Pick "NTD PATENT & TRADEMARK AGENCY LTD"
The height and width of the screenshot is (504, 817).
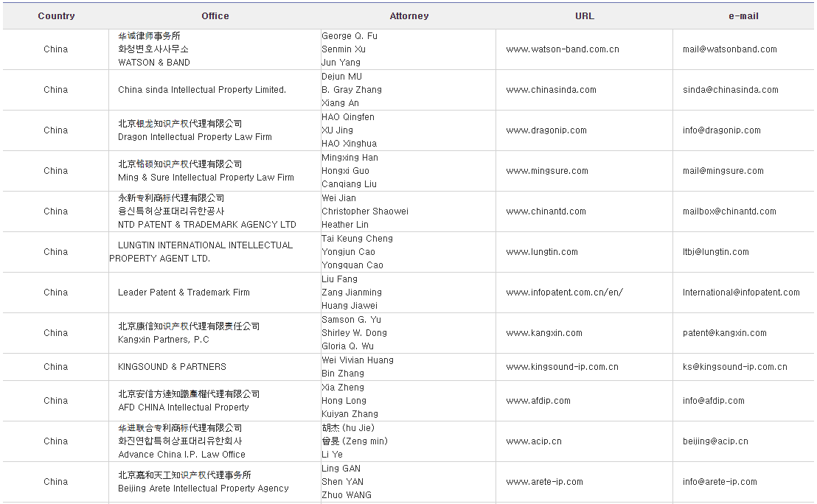click(207, 225)
